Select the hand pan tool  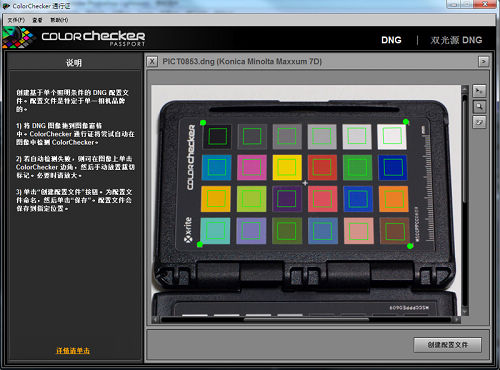coord(479,122)
